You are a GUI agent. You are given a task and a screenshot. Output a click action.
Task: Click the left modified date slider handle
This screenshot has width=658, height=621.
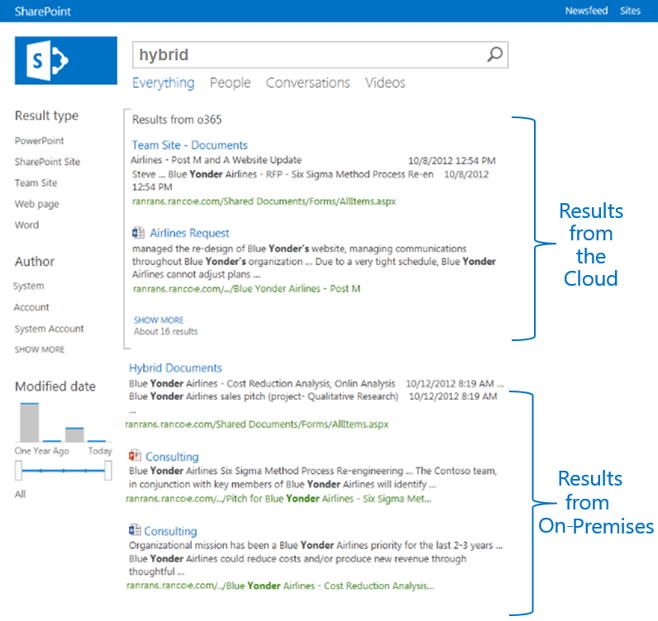tap(18, 470)
